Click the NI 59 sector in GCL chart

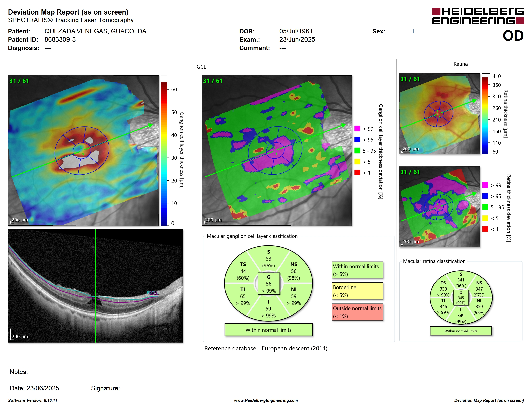294,296
